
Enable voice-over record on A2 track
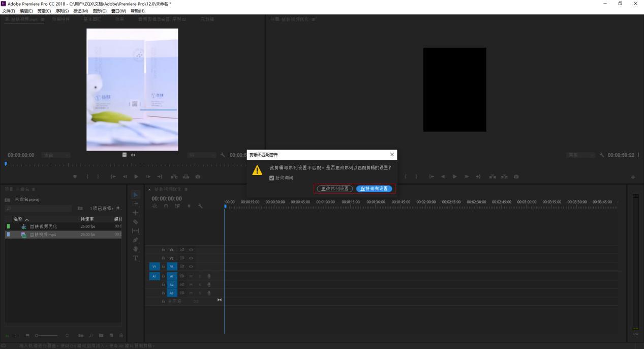point(209,284)
